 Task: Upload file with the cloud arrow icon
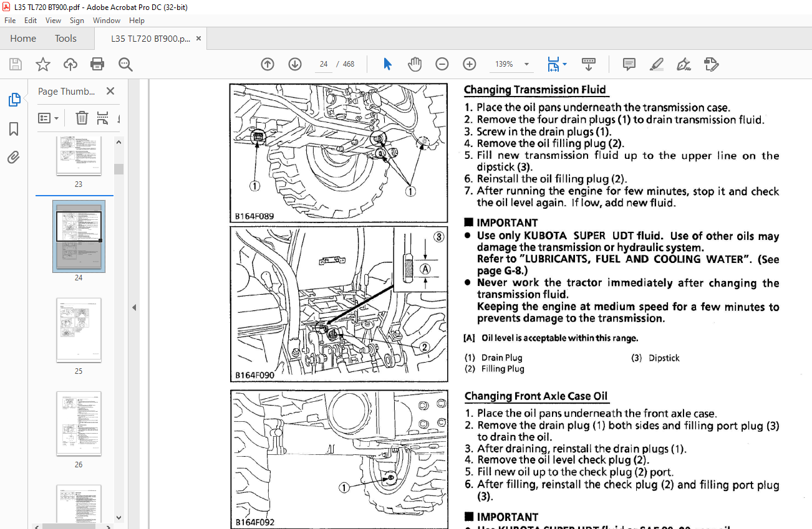tap(70, 64)
